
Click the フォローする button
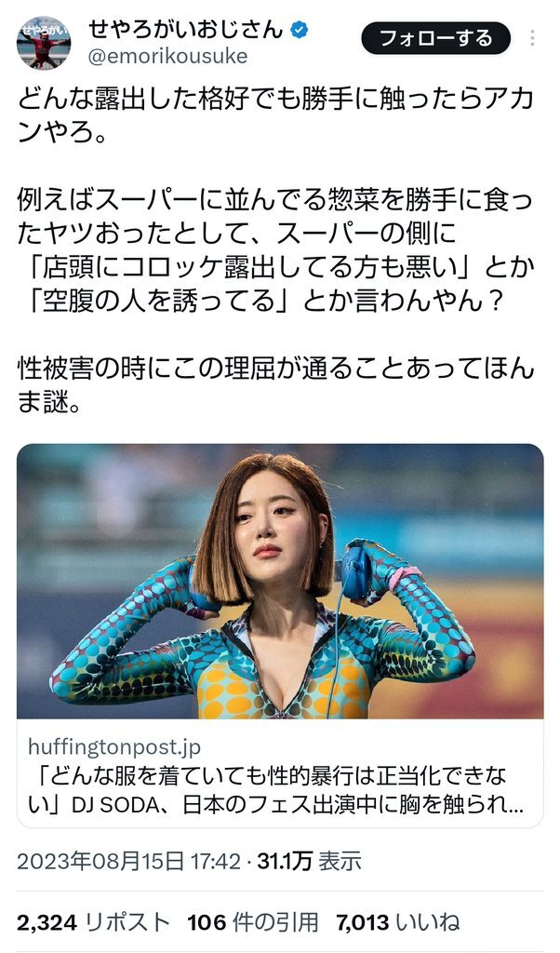(435, 38)
